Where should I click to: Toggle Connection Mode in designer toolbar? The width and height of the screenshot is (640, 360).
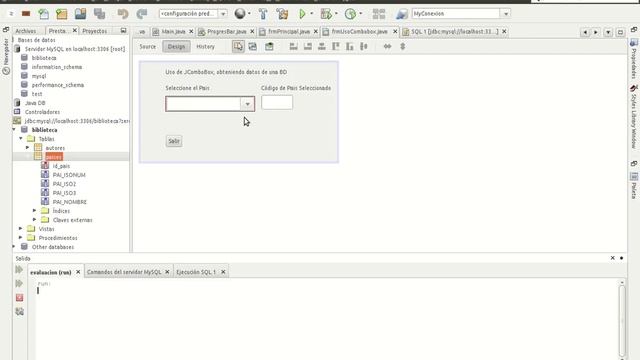[x=253, y=47]
